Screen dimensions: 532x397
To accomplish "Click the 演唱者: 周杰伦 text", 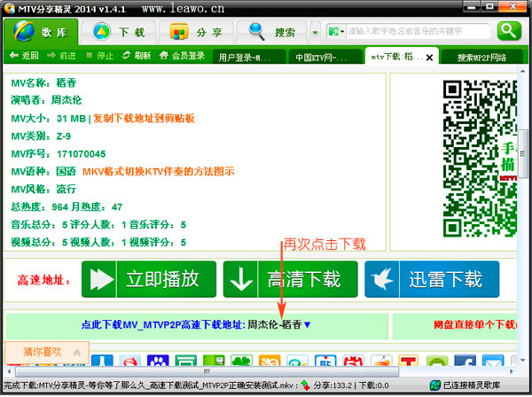I will tap(46, 100).
